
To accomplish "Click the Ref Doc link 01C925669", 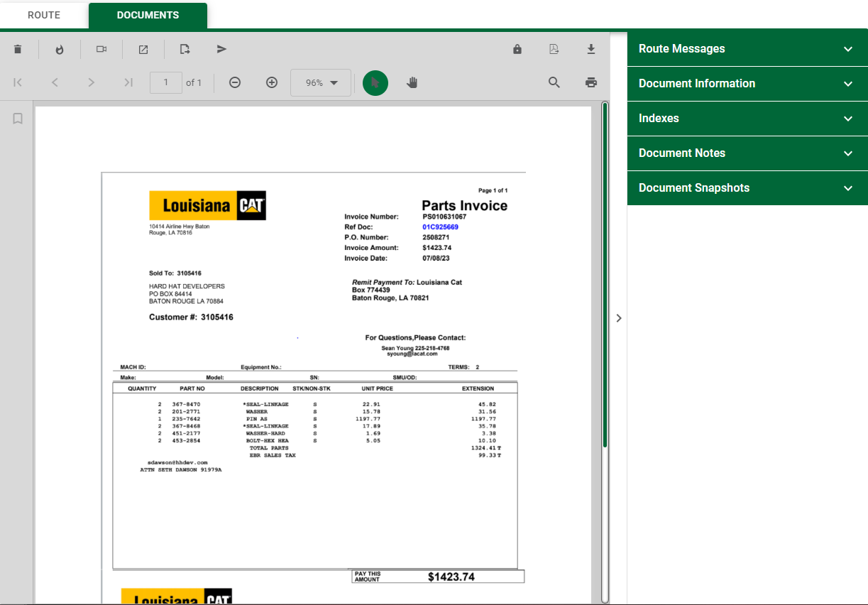I will [x=440, y=227].
